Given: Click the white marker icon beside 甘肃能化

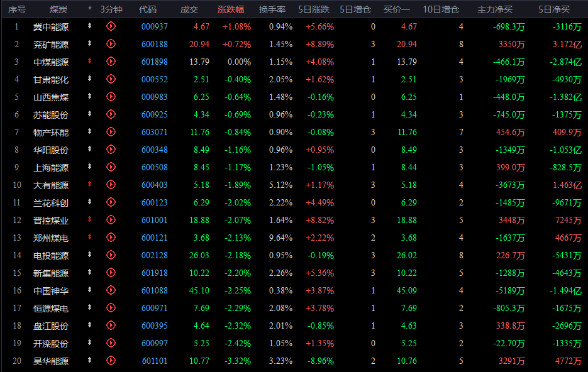Looking at the screenshot, I should [90, 79].
